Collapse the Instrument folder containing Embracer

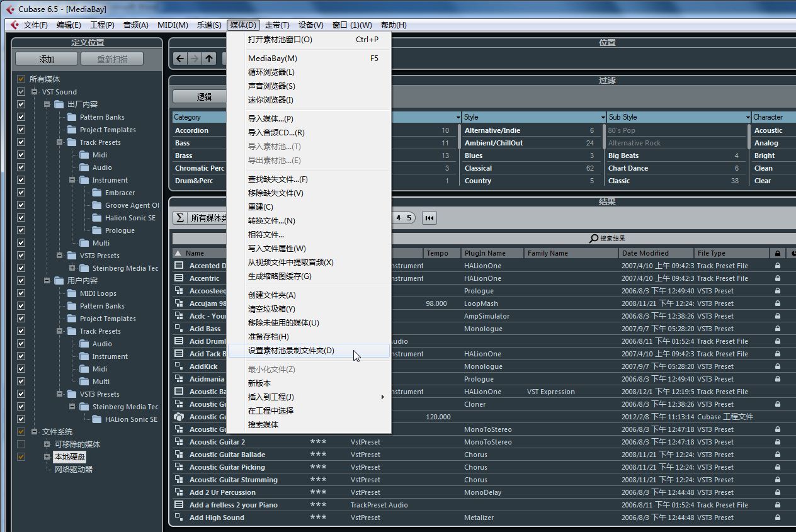coord(72,180)
